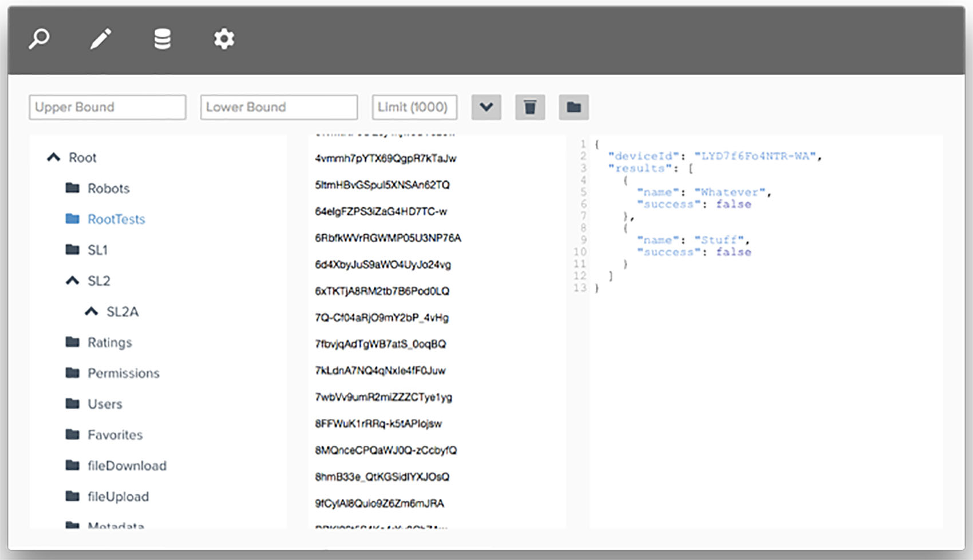Click the fileUpload folder icon

[72, 496]
